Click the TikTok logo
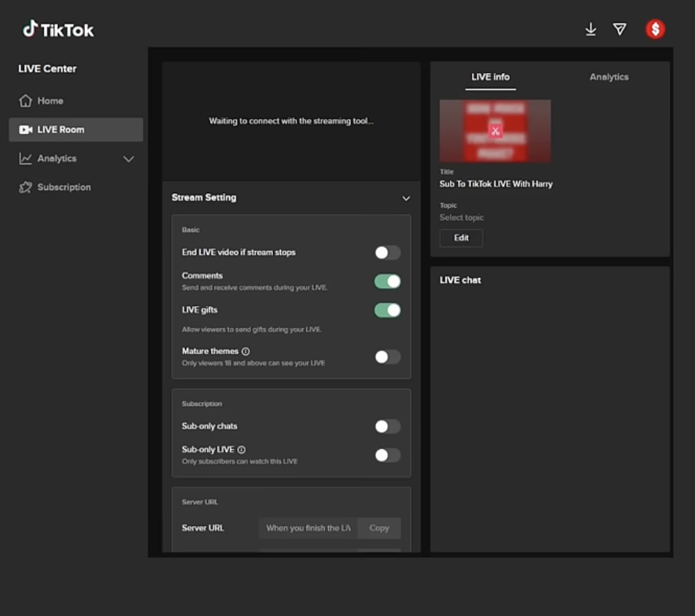The image size is (695, 616). coord(58,29)
